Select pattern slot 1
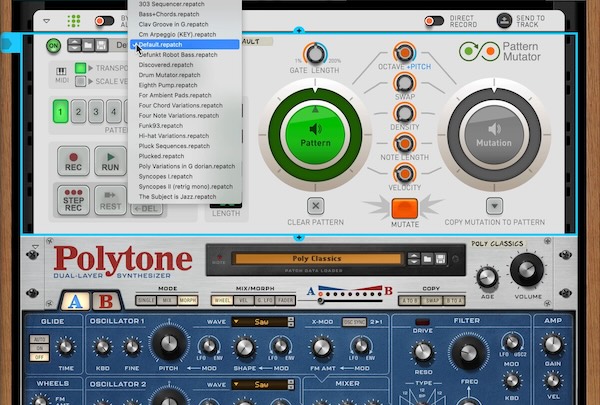The image size is (600, 405). click(x=60, y=111)
